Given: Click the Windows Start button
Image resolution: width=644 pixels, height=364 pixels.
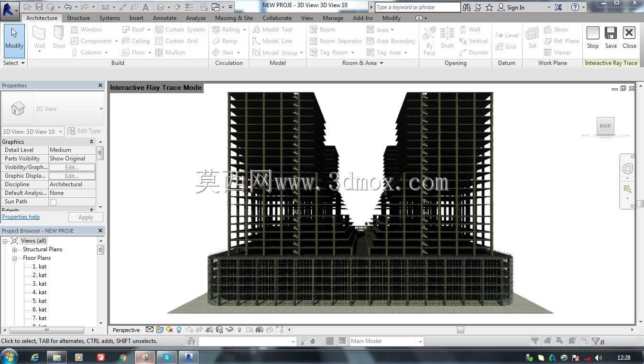Looking at the screenshot, I should tap(9, 357).
